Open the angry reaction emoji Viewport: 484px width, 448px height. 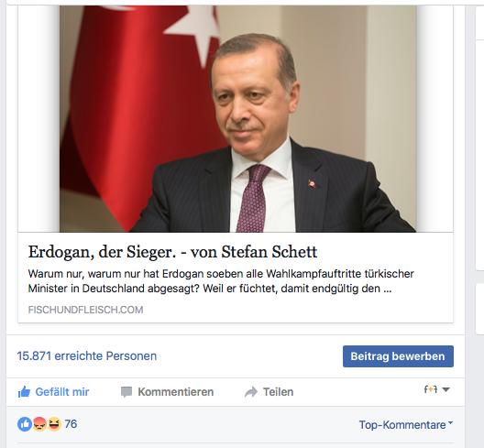point(39,424)
